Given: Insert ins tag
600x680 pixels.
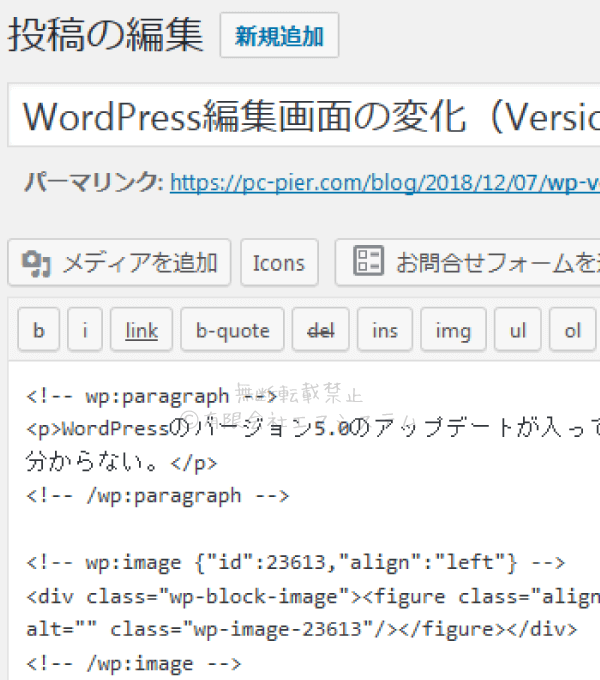Looking at the screenshot, I should tap(385, 330).
